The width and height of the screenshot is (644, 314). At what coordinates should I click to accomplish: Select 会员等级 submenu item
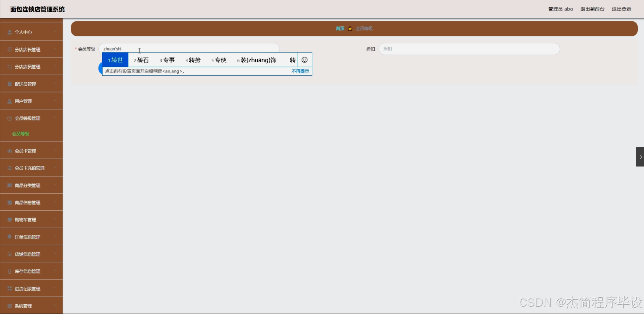[x=21, y=134]
